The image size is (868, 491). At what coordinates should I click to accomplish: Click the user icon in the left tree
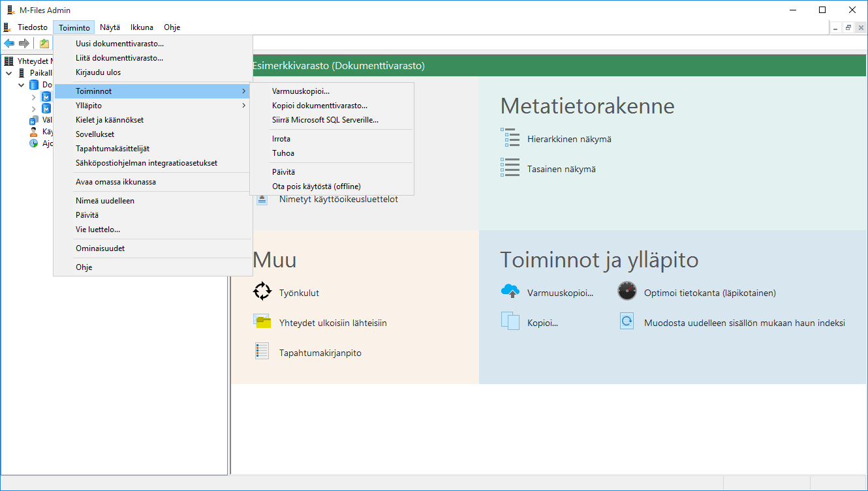pyautogui.click(x=34, y=132)
